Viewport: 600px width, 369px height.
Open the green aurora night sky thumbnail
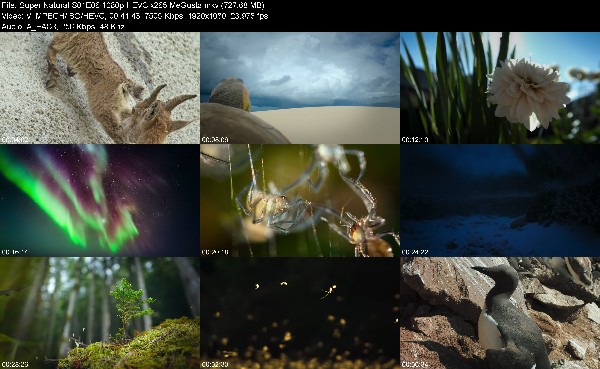tap(100, 201)
